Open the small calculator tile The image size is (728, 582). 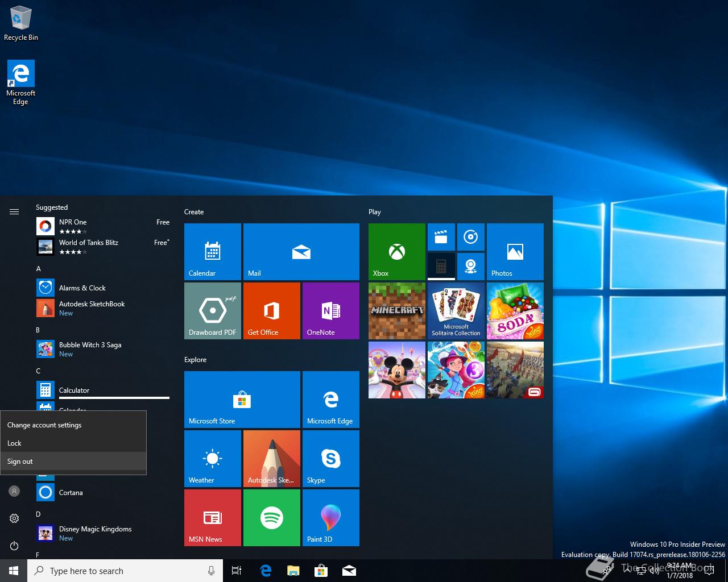[x=441, y=267]
